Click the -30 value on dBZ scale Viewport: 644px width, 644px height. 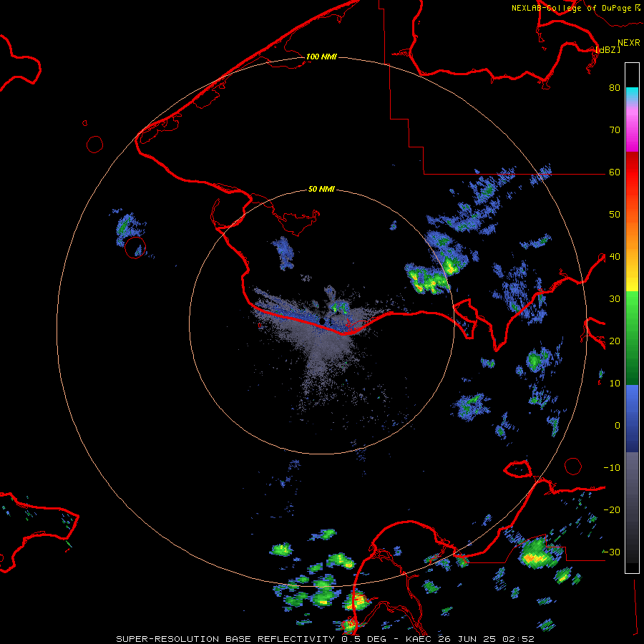click(x=612, y=552)
